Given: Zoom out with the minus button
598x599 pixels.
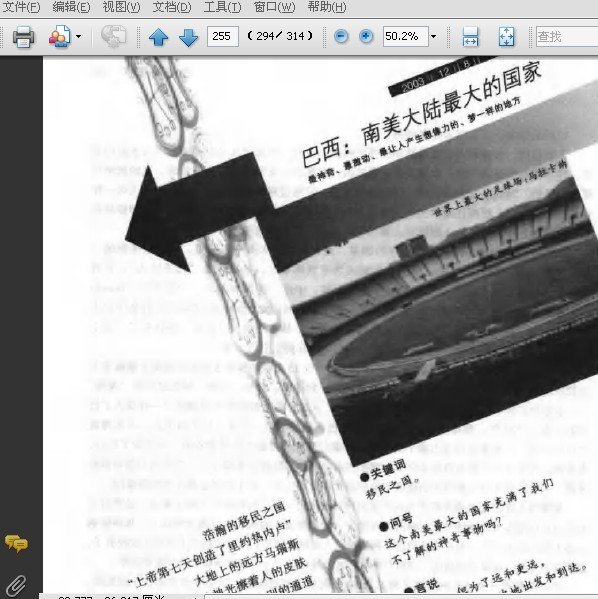Looking at the screenshot, I should click(x=341, y=37).
